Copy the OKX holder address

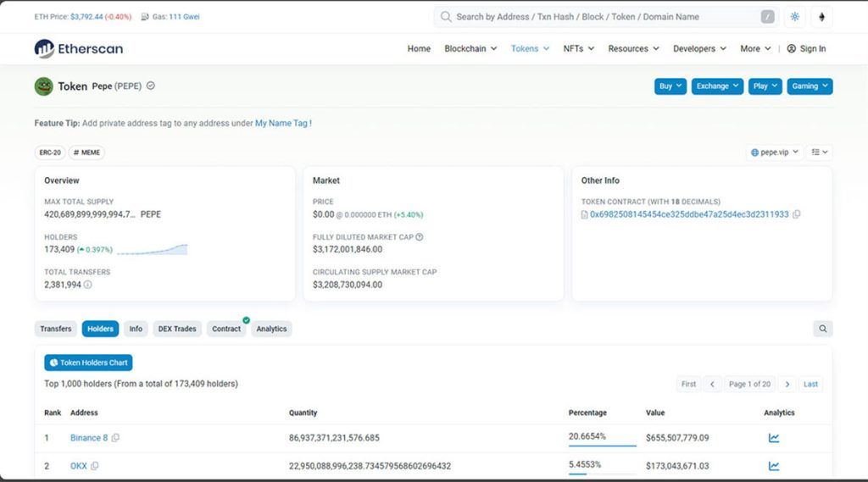point(95,466)
